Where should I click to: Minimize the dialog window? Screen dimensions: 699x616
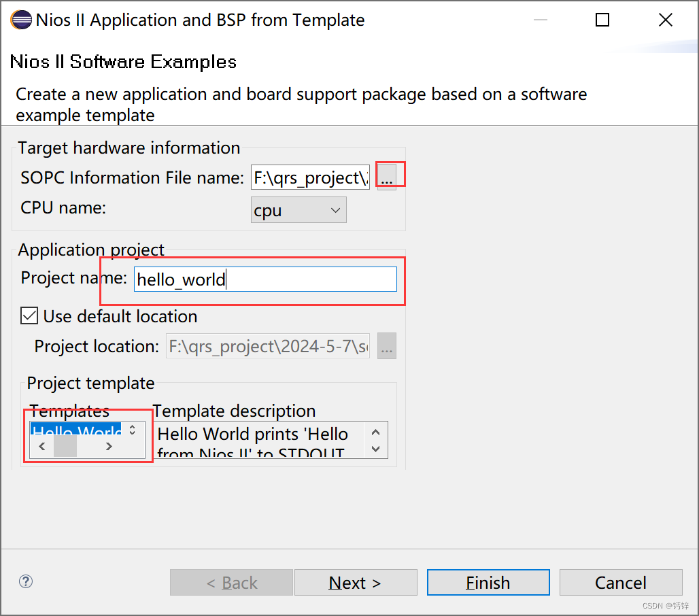pos(541,20)
